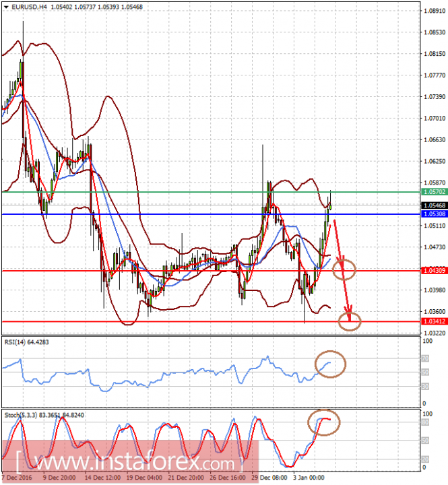The height and width of the screenshot is (485, 448).
Task: Select the 29 Dec 08:00 time axis label
Action: pyautogui.click(x=269, y=478)
